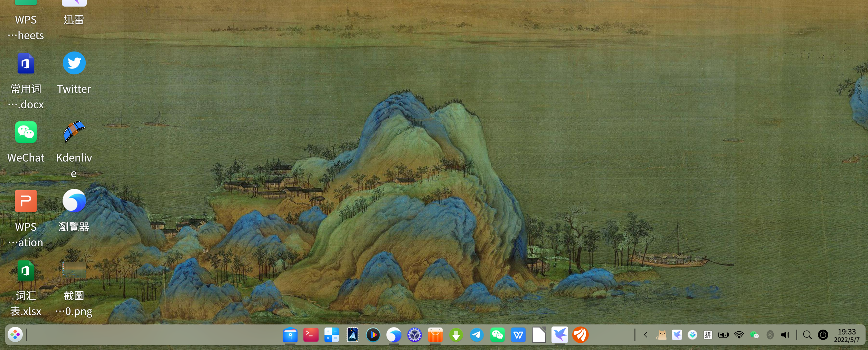This screenshot has width=868, height=350.
Task: Open the file manager from the dock
Action: [290, 335]
